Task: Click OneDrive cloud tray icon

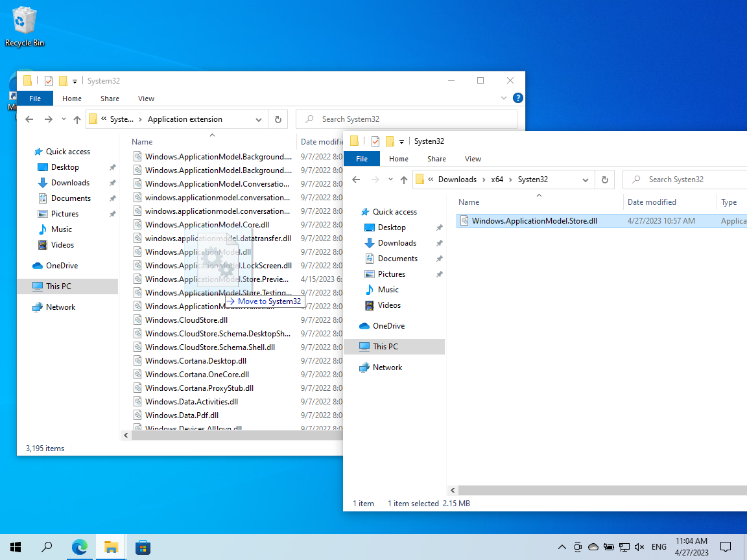Action: (593, 547)
